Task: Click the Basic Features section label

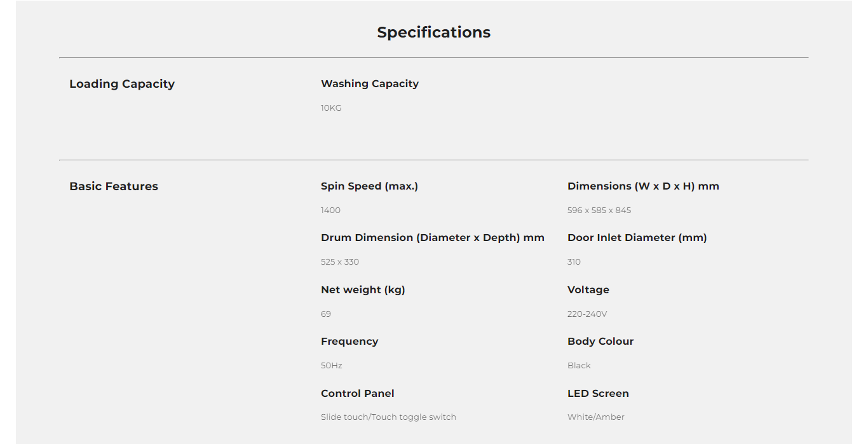Action: tap(114, 186)
